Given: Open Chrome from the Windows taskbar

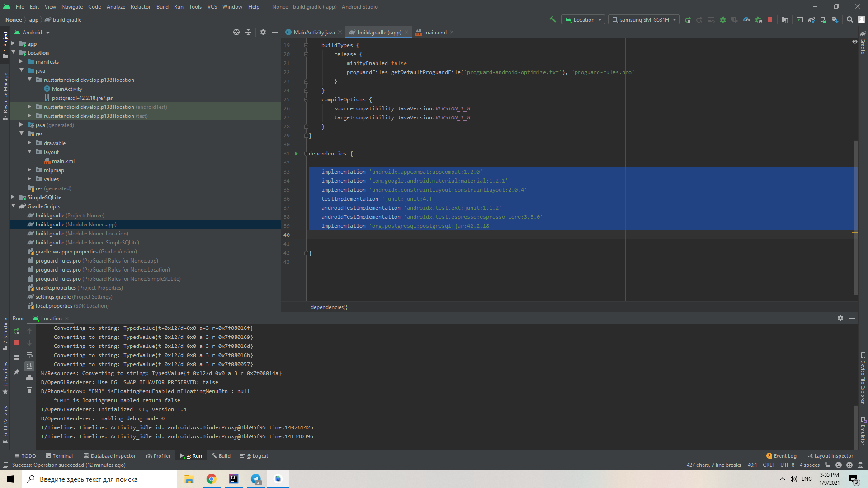Looking at the screenshot, I should coord(211,479).
